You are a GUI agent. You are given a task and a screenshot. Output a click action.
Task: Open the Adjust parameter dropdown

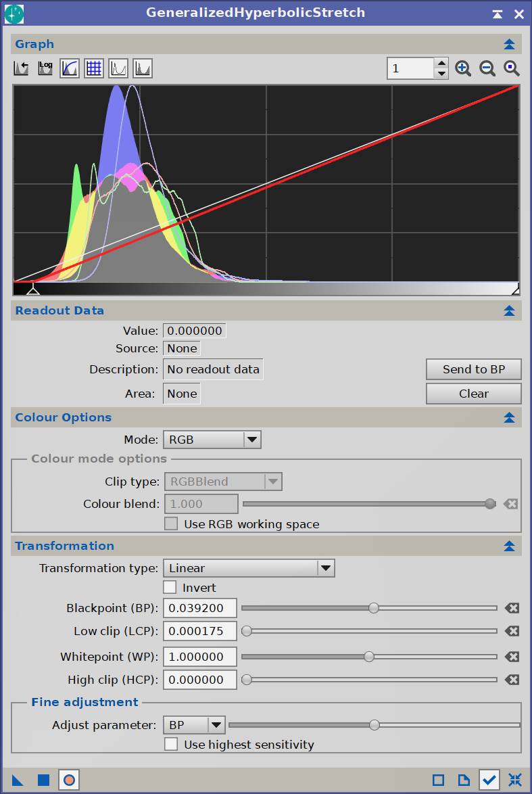click(x=194, y=725)
